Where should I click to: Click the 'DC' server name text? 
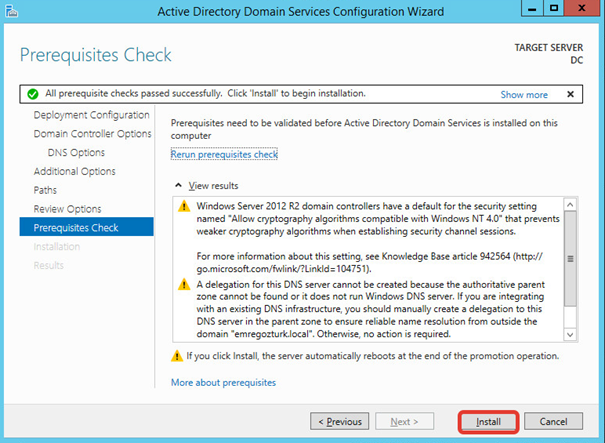pyautogui.click(x=577, y=61)
